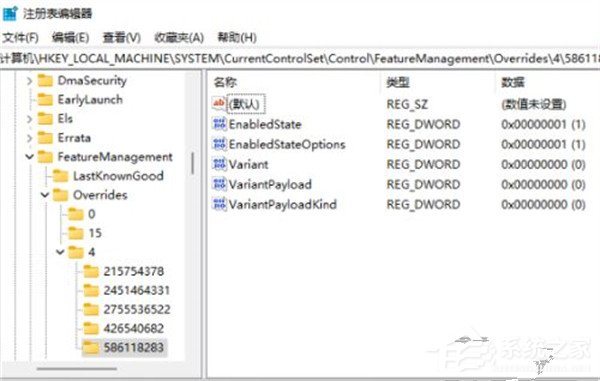Select the FeatureManagement folder icon
This screenshot has height=381, width=600.
click(45, 157)
